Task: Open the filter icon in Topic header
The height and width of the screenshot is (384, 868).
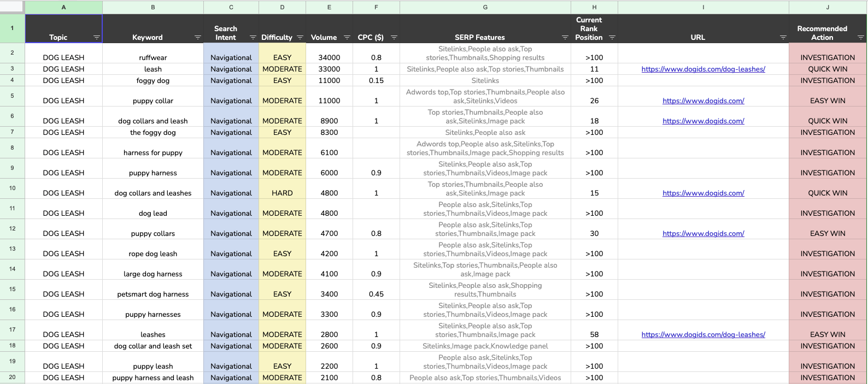Action: click(x=97, y=38)
